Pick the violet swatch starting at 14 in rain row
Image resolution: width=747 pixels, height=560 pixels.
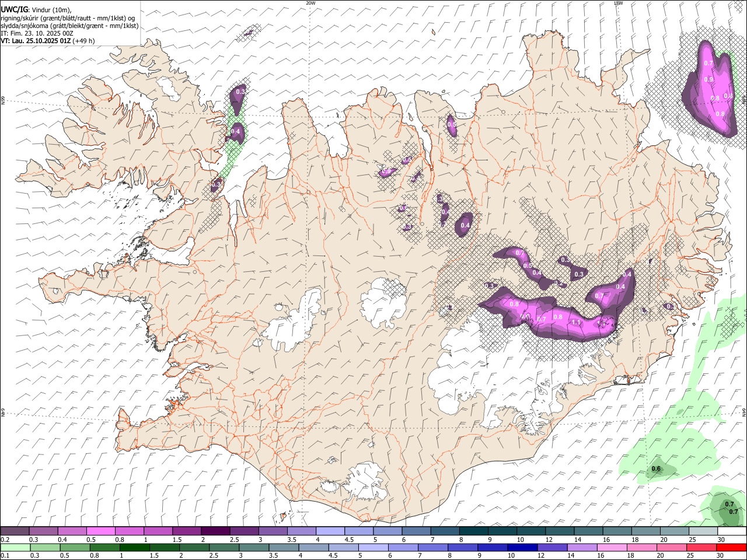583,547
